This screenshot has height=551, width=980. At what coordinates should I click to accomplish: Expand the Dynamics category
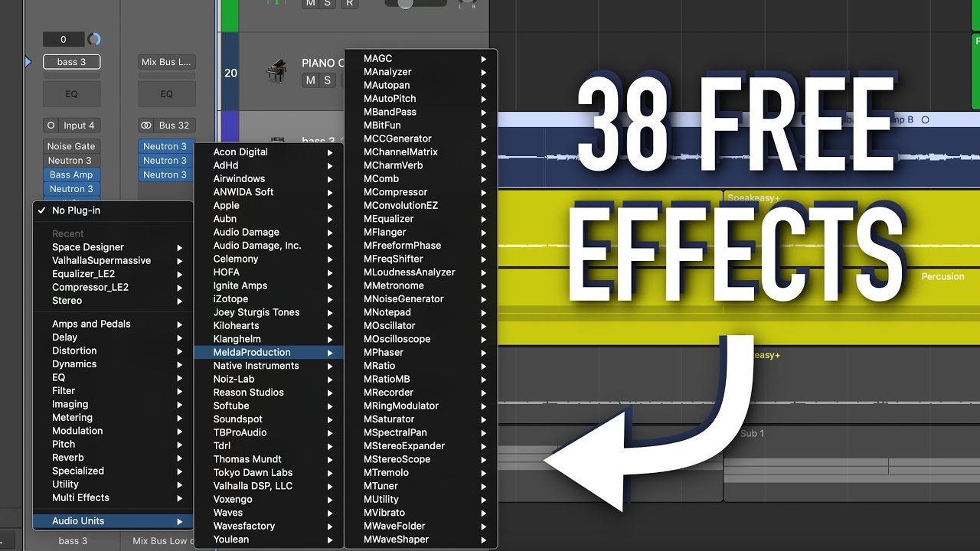coord(113,364)
